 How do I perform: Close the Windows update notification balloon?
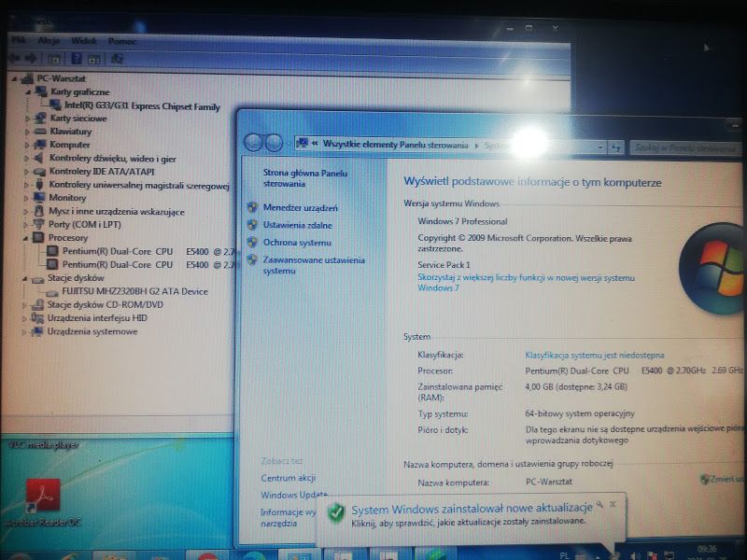click(613, 504)
